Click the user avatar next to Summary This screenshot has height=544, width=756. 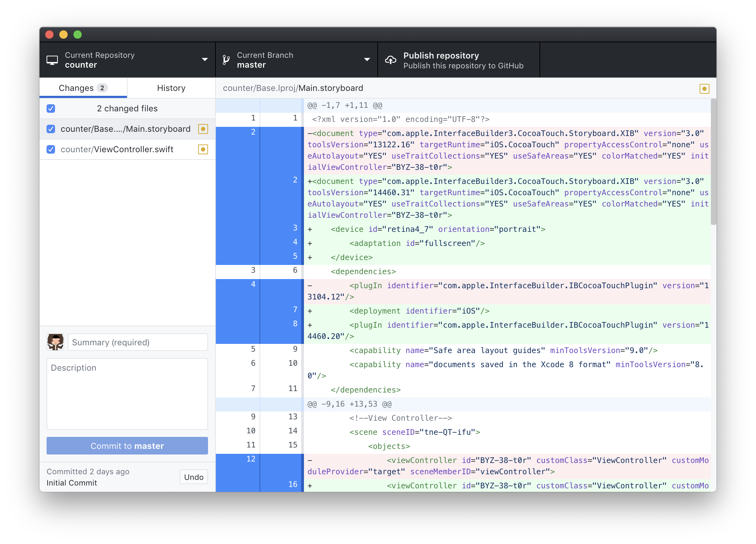coord(55,342)
